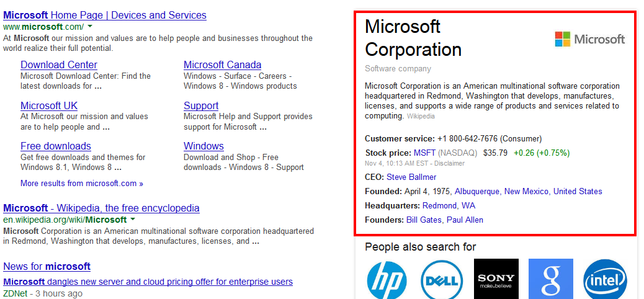Image resolution: width=644 pixels, height=299 pixels.
Task: Click the blue Google logo tile
Action: (551, 279)
